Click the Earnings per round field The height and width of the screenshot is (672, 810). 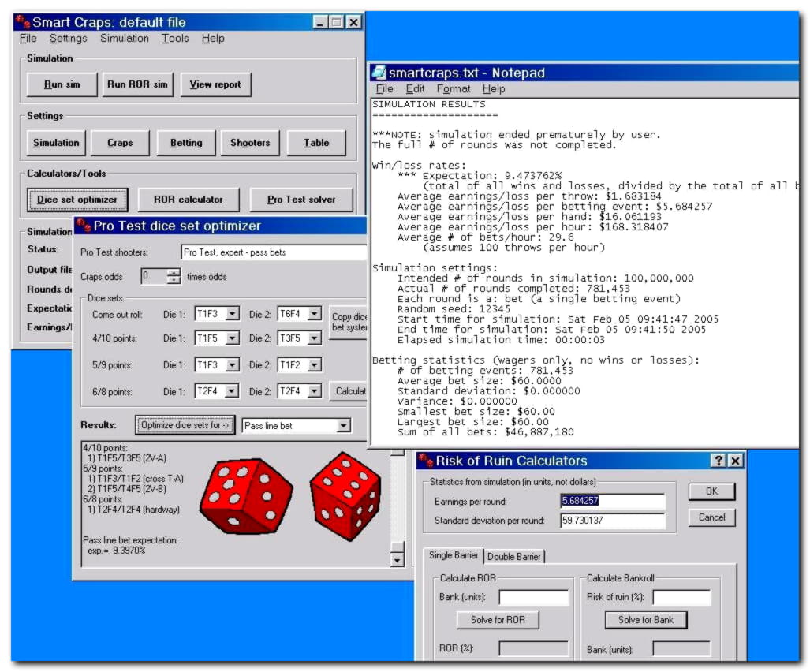pyautogui.click(x=613, y=501)
